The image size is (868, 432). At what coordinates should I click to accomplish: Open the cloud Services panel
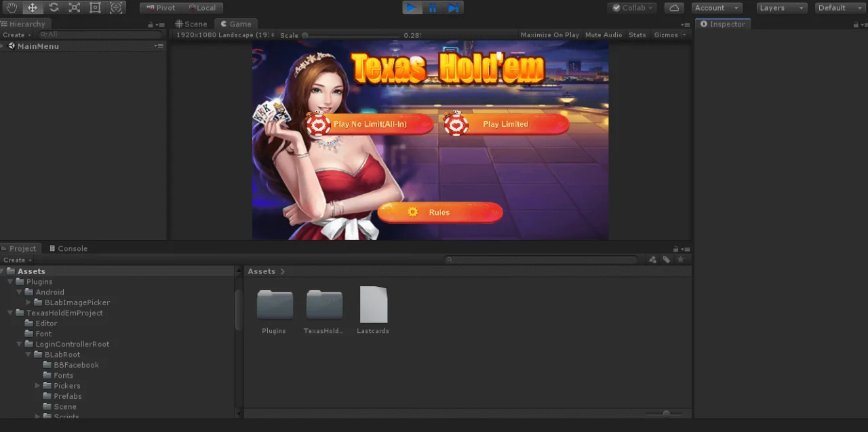coord(673,7)
